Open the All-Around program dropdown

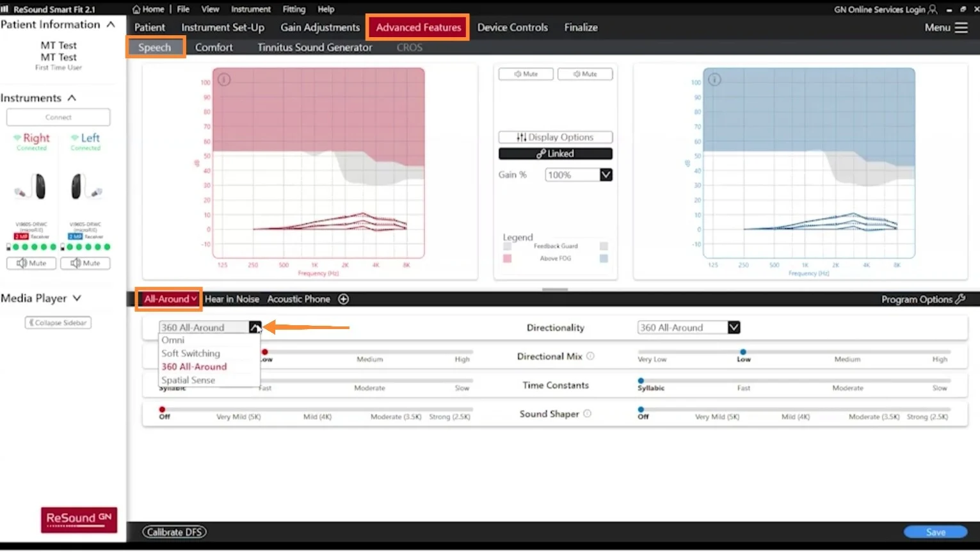[x=170, y=299]
